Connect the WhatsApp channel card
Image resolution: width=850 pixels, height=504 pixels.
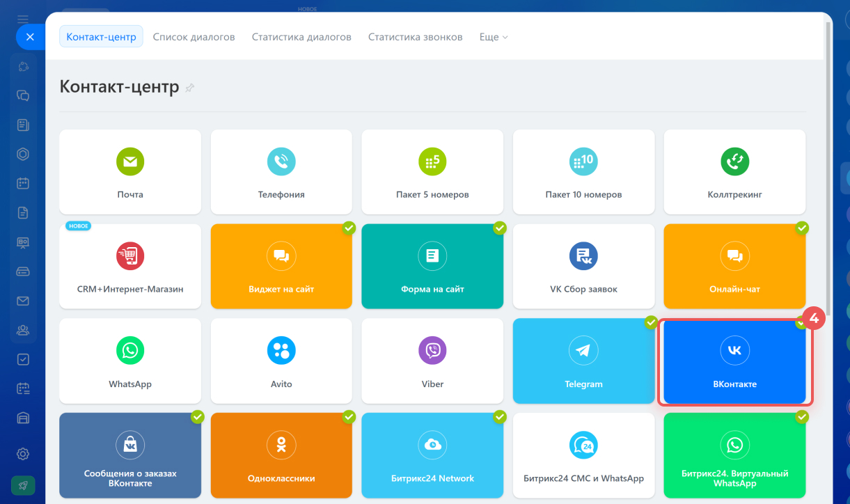pyautogui.click(x=130, y=361)
